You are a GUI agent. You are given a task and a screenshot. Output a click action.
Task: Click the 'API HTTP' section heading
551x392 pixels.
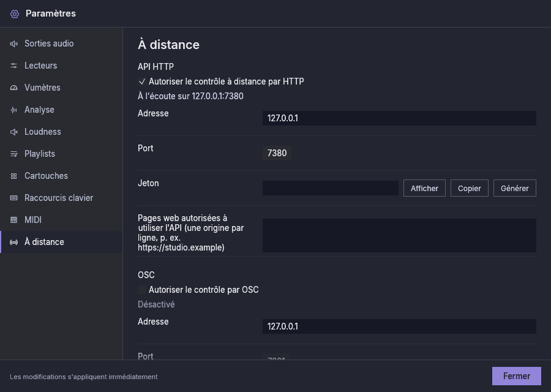(x=156, y=67)
